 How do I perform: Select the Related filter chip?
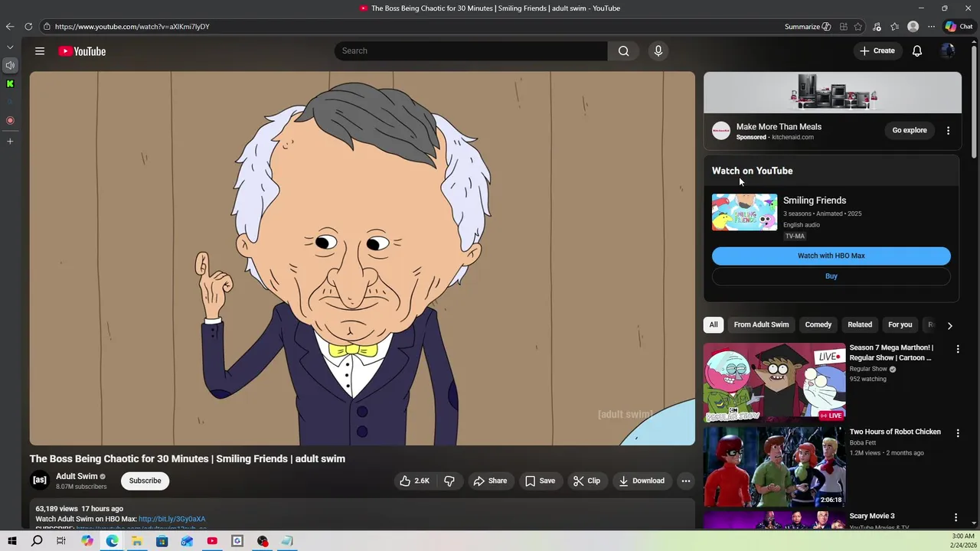tap(860, 324)
